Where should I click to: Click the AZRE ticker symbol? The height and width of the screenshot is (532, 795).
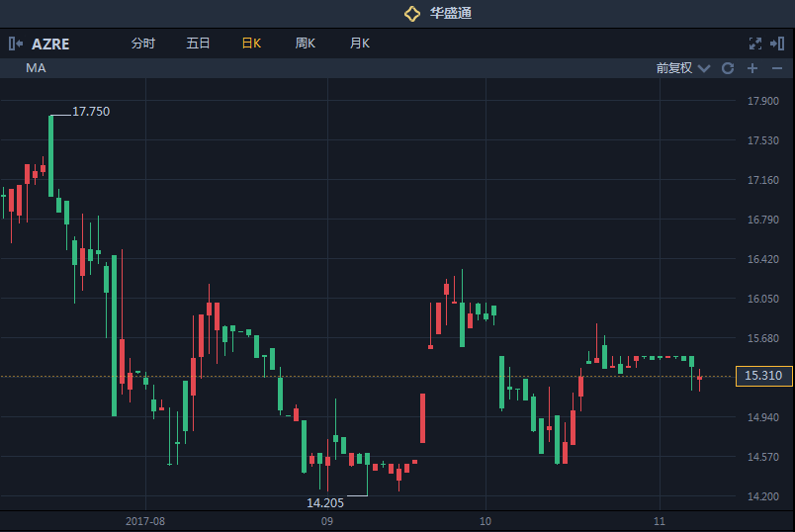point(50,44)
